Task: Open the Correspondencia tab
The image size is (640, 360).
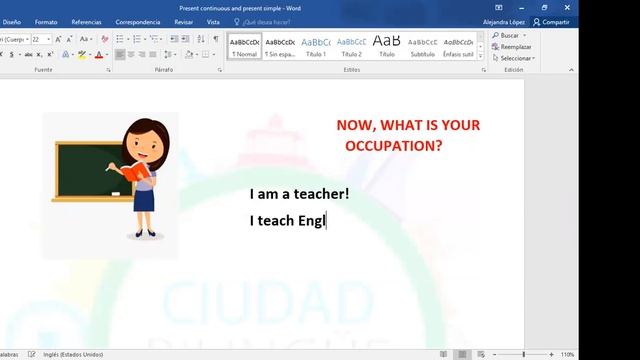Action: point(138,22)
